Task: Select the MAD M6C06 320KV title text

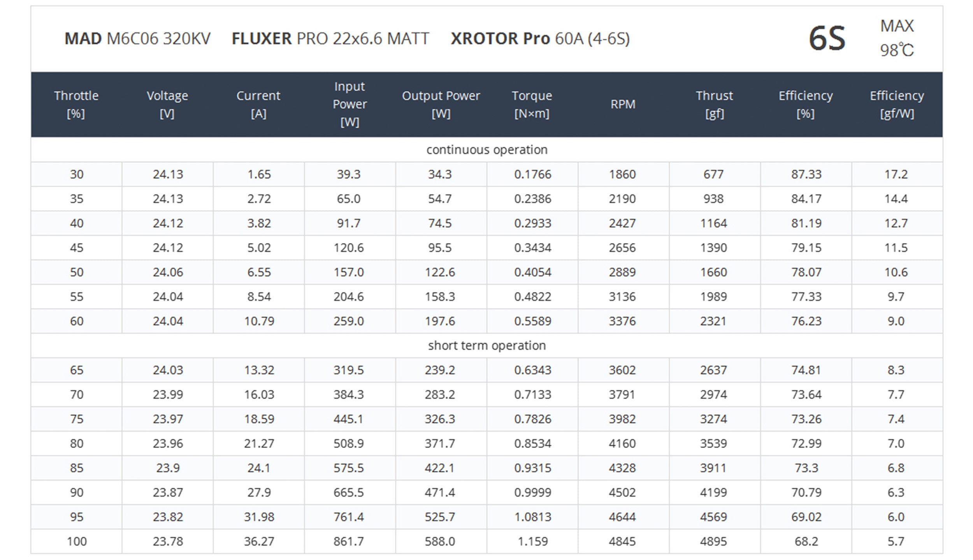Action: click(137, 38)
